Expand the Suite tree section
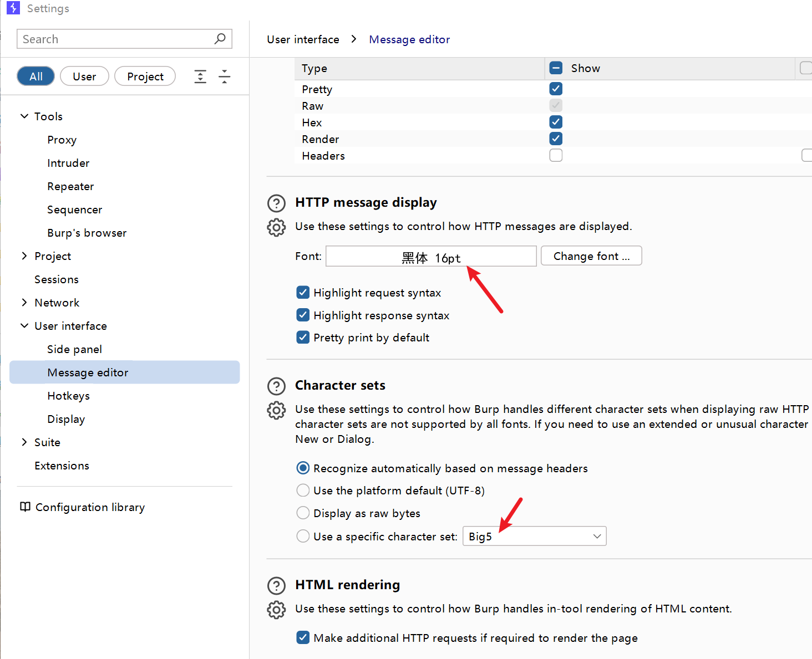Screen dimensions: 812x659 coord(24,442)
